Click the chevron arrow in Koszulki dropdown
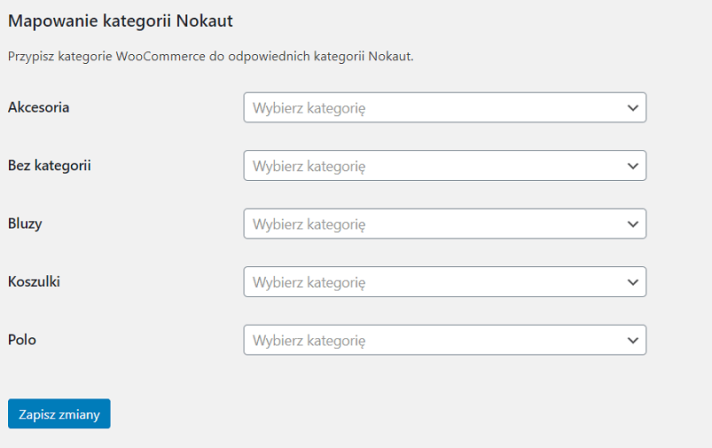The image size is (712, 448). 632,283
